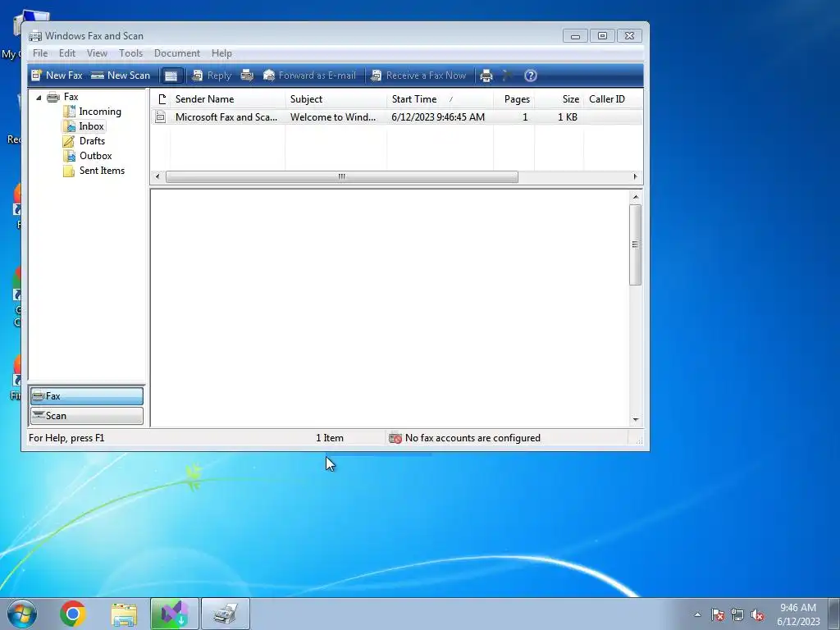Click the fax-forward icon after Reply
Viewport: 840px width, 630px height.
pyautogui.click(x=247, y=75)
